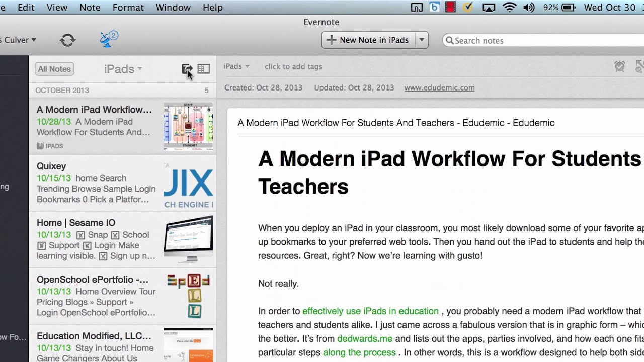This screenshot has width=644, height=362.
Task: Open the Culver account dropdown
Action: 18,40
